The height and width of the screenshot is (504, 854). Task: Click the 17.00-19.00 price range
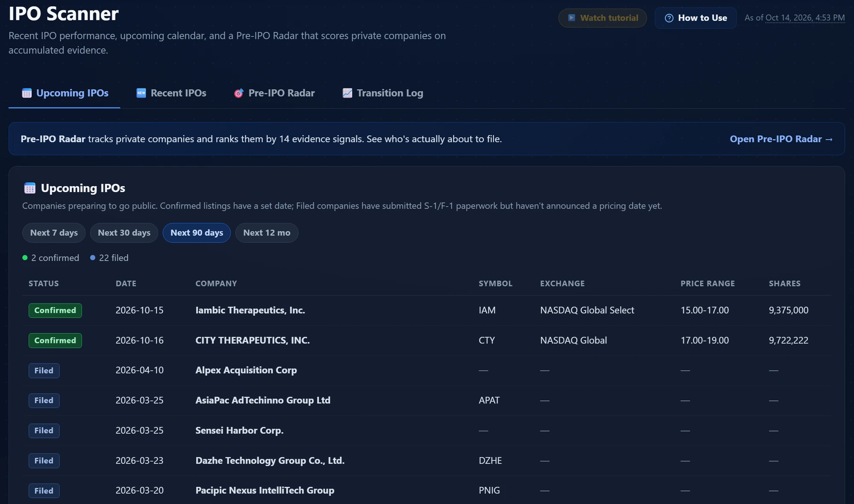pyautogui.click(x=704, y=340)
